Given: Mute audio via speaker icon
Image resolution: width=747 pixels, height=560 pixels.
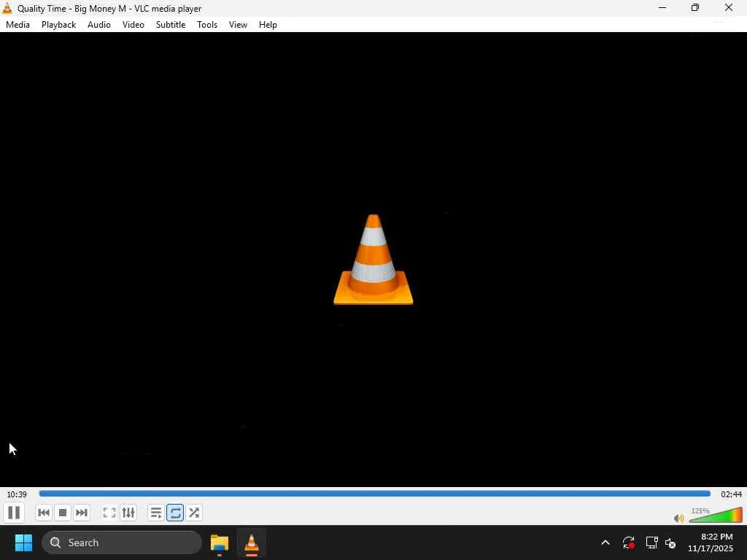Looking at the screenshot, I should 679,518.
